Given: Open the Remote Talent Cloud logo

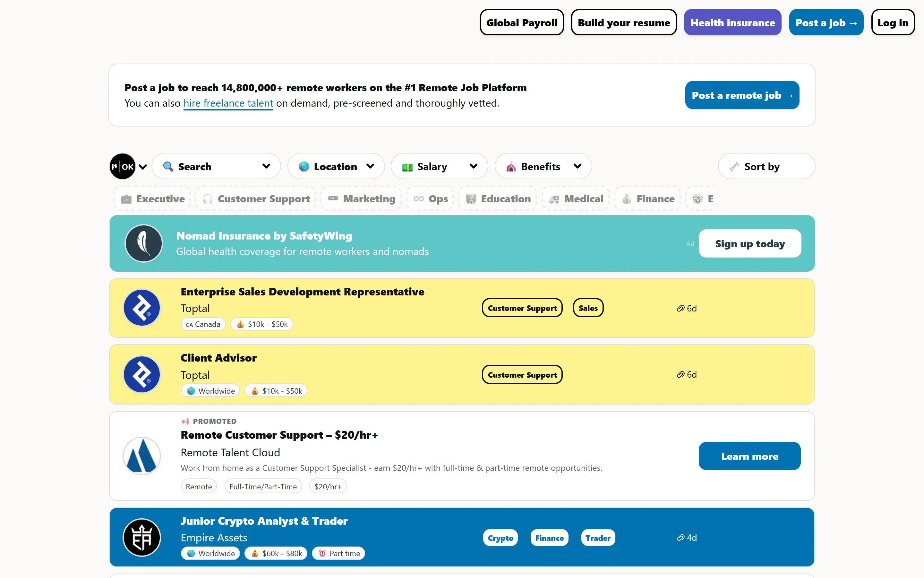Looking at the screenshot, I should [142, 456].
